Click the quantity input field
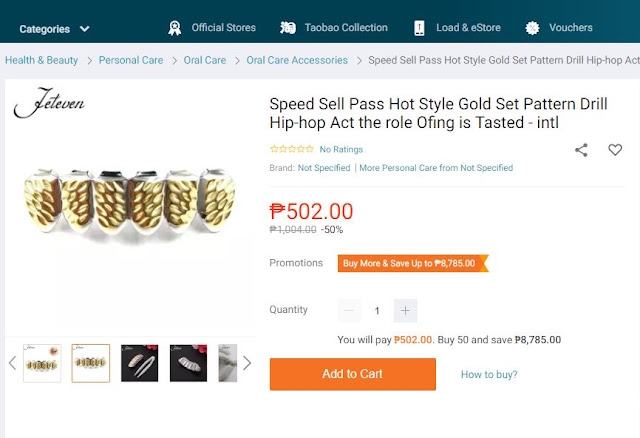The width and height of the screenshot is (640, 438). click(377, 311)
